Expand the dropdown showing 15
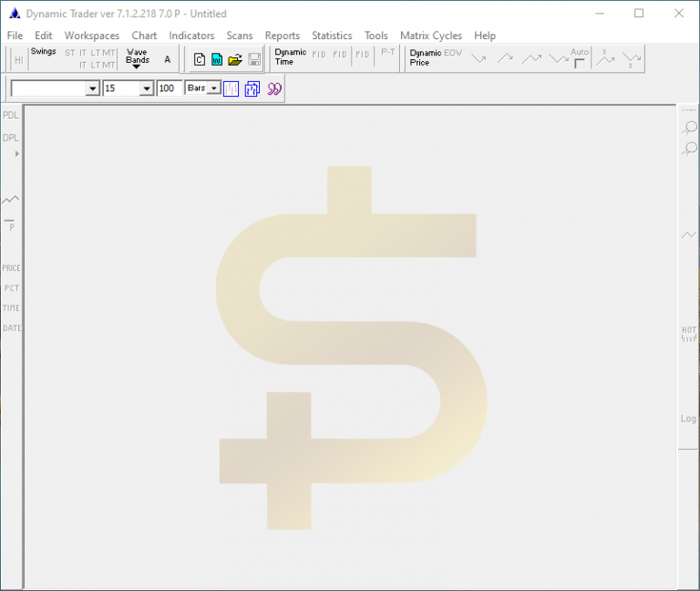The image size is (700, 591). [x=147, y=88]
